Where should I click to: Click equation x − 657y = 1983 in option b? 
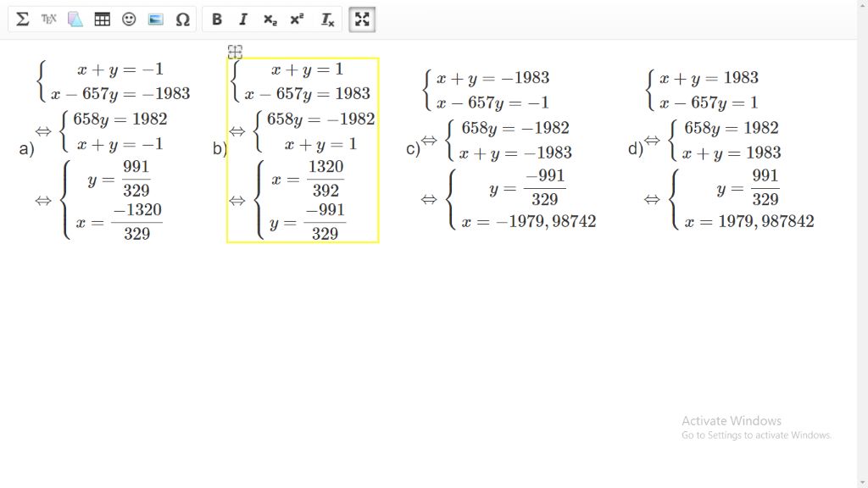point(307,93)
